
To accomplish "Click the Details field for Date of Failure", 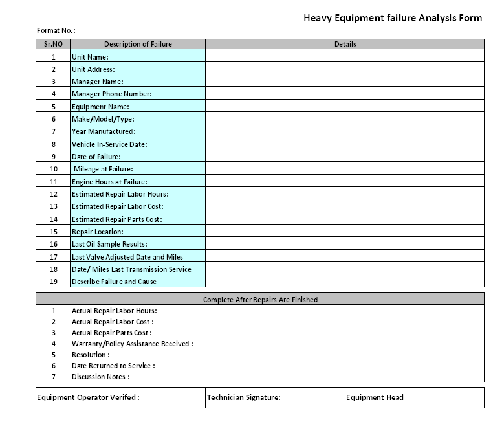I will 345,155.
